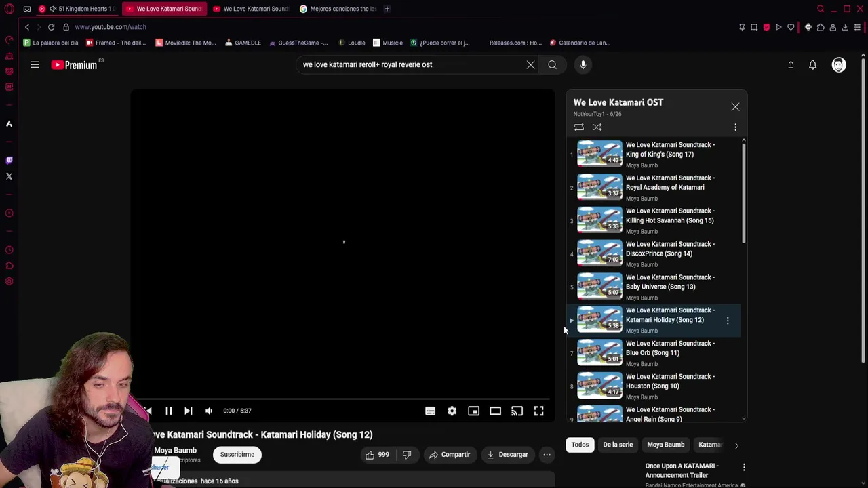
Task: Play Royal Academy of Katamari playlist entry
Action: click(x=654, y=187)
